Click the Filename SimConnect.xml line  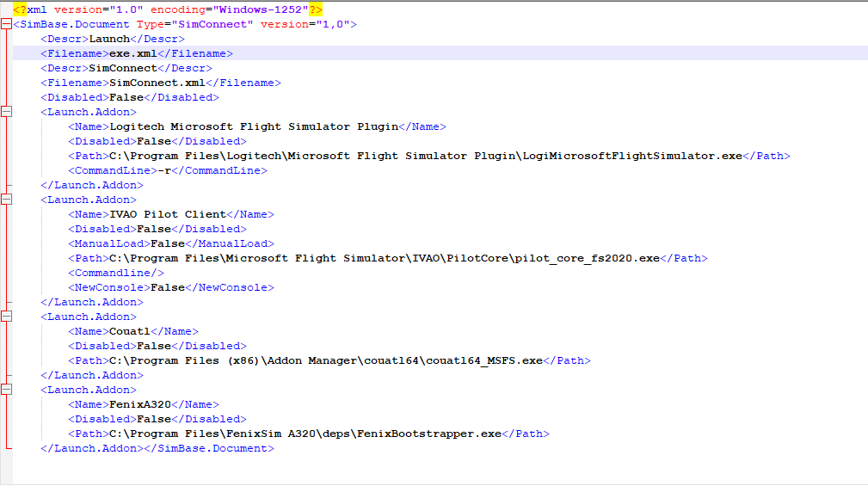[161, 83]
